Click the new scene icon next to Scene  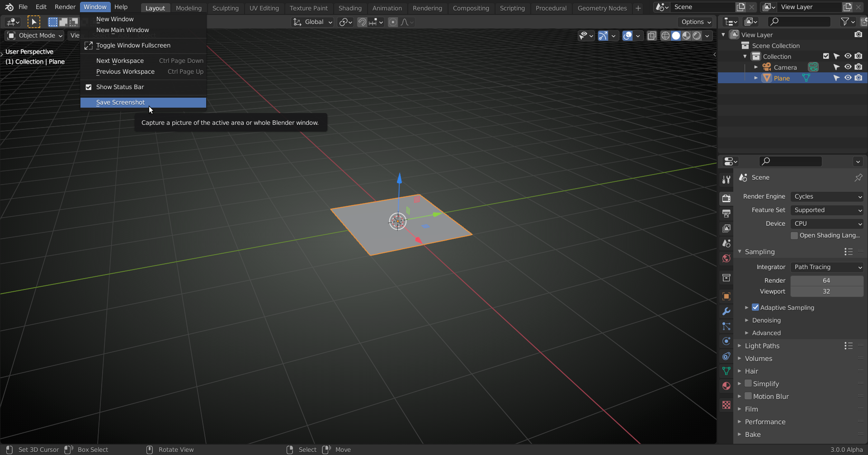click(x=741, y=7)
